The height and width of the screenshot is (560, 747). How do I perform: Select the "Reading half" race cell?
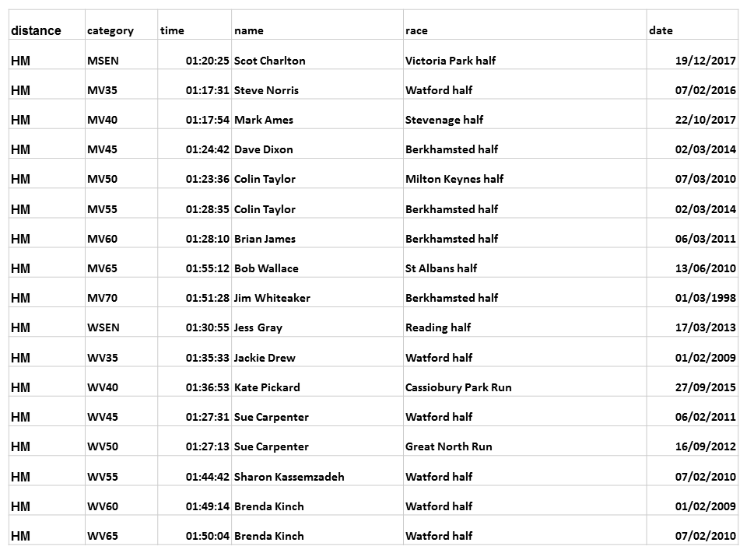[x=438, y=327]
